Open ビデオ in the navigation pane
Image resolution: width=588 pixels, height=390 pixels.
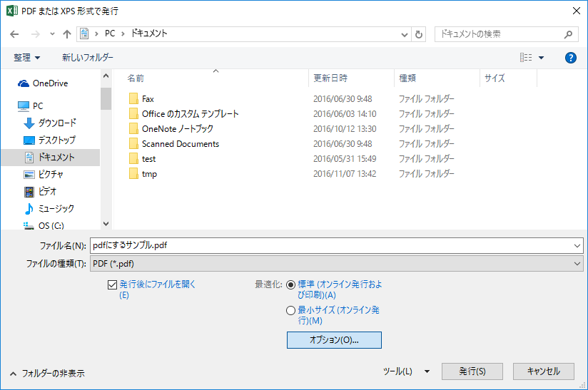40,192
